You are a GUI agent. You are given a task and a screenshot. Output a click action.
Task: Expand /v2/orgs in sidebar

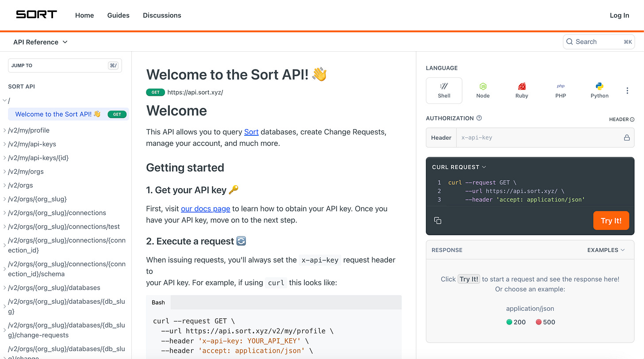click(5, 185)
